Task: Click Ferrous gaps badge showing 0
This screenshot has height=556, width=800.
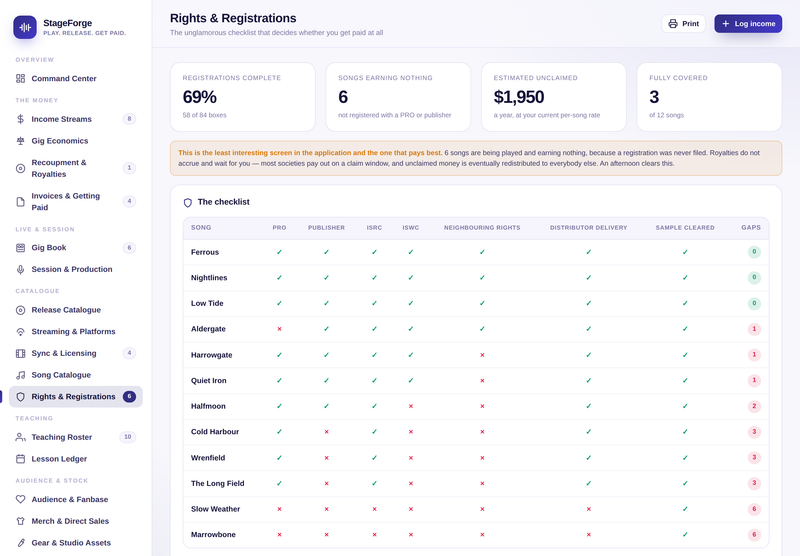Action: (754, 252)
